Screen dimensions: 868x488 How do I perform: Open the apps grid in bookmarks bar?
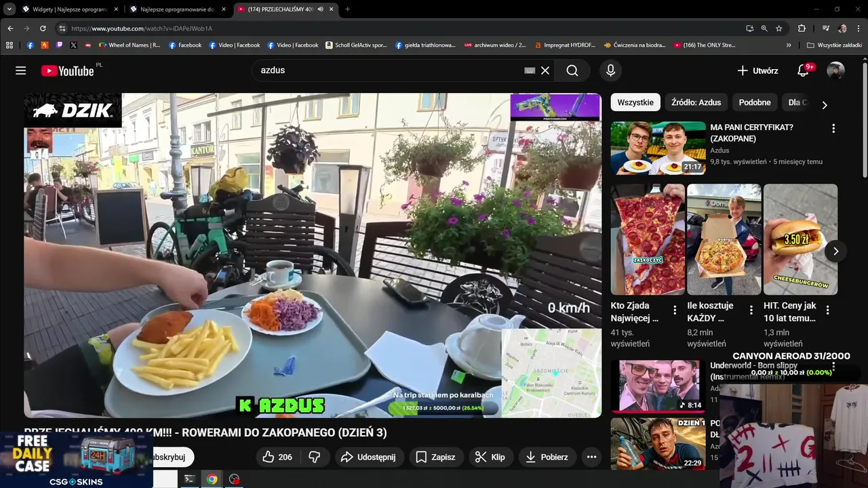pos(9,45)
